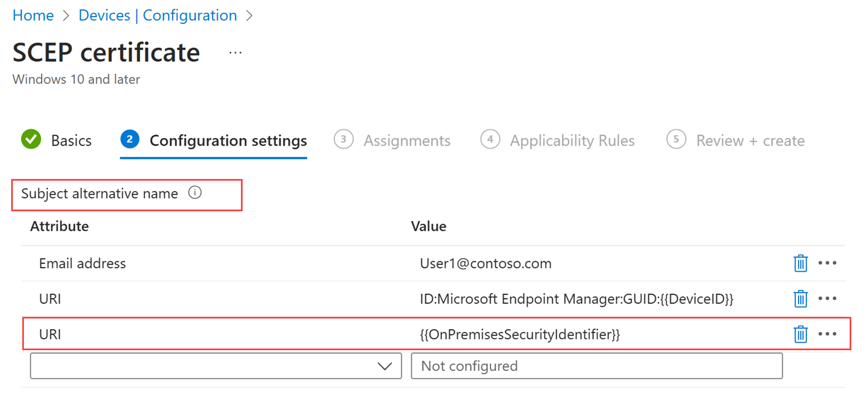
Task: Open more options for the DeviceID URI row
Action: pyautogui.click(x=828, y=298)
